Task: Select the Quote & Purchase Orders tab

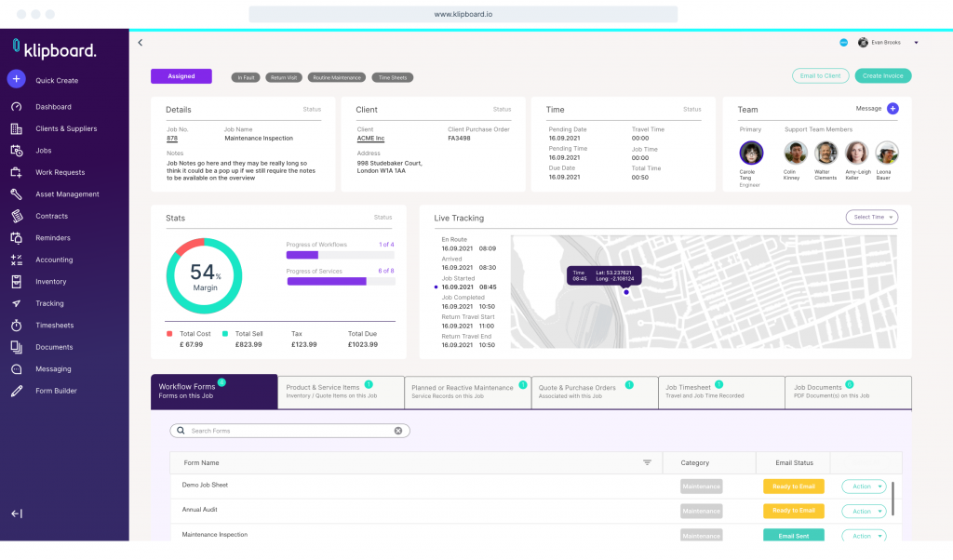Action: (x=594, y=392)
